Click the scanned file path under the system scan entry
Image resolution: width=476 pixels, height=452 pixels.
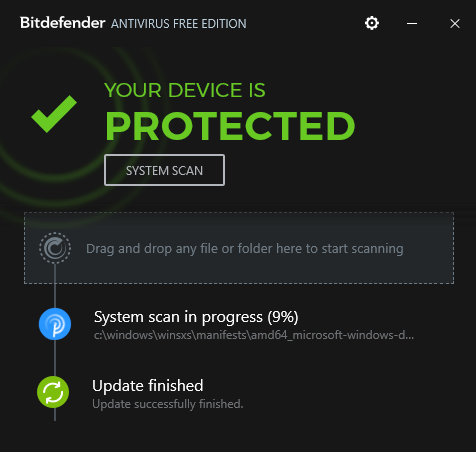[x=254, y=335]
